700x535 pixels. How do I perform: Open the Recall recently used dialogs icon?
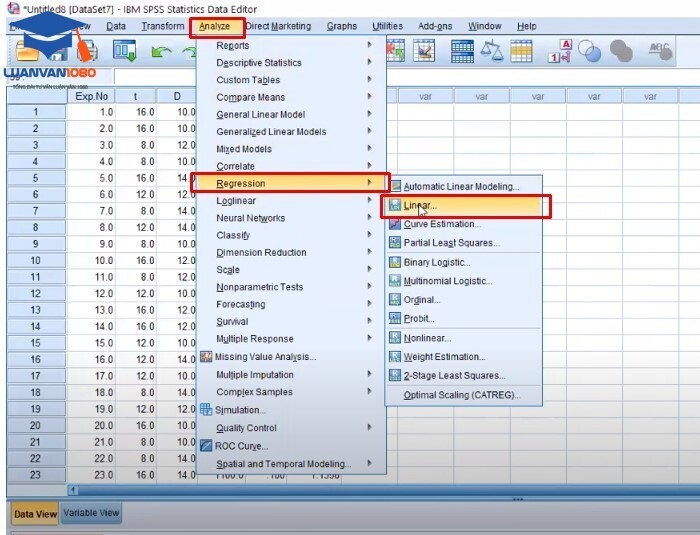(x=124, y=50)
